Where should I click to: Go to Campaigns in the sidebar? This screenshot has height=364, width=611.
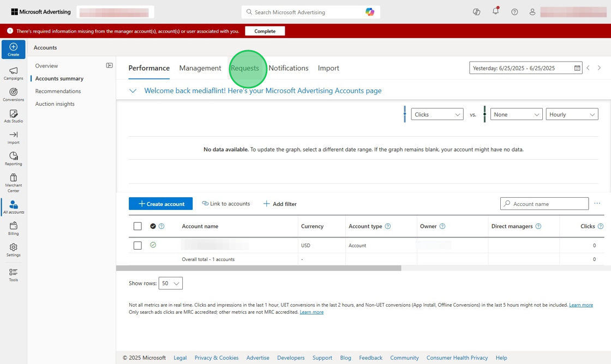coord(13,73)
